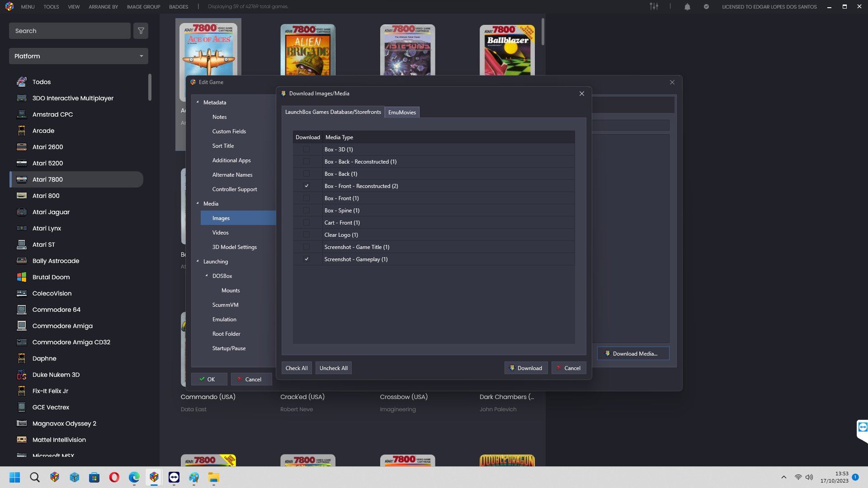Open TeamViewer from taskbar
868x488 pixels.
(174, 477)
